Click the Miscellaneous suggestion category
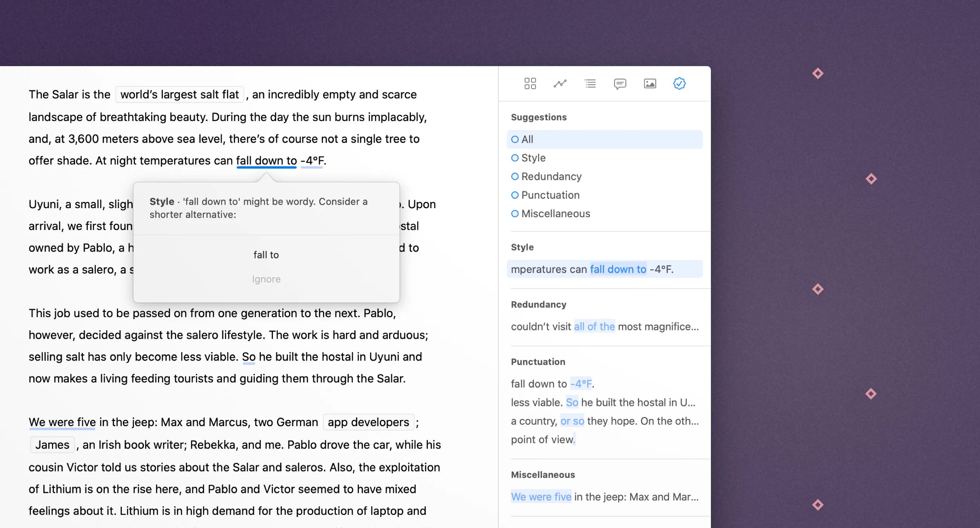Image resolution: width=980 pixels, height=528 pixels. point(555,213)
